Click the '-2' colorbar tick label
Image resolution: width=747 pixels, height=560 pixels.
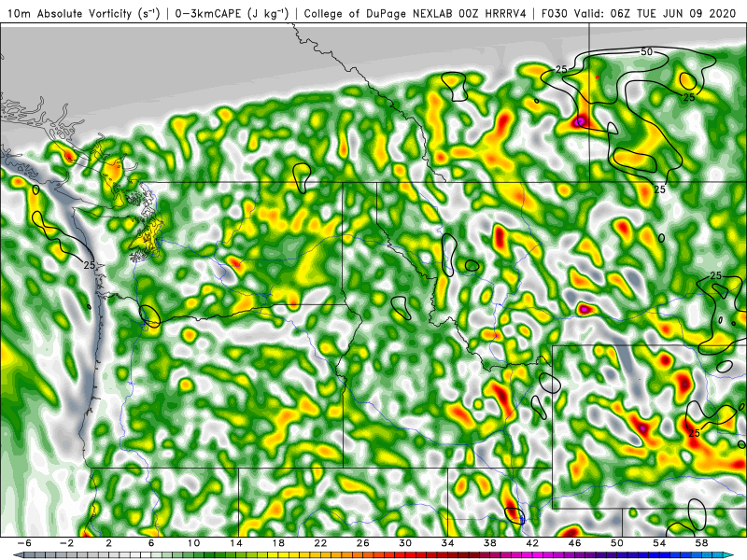[66, 543]
